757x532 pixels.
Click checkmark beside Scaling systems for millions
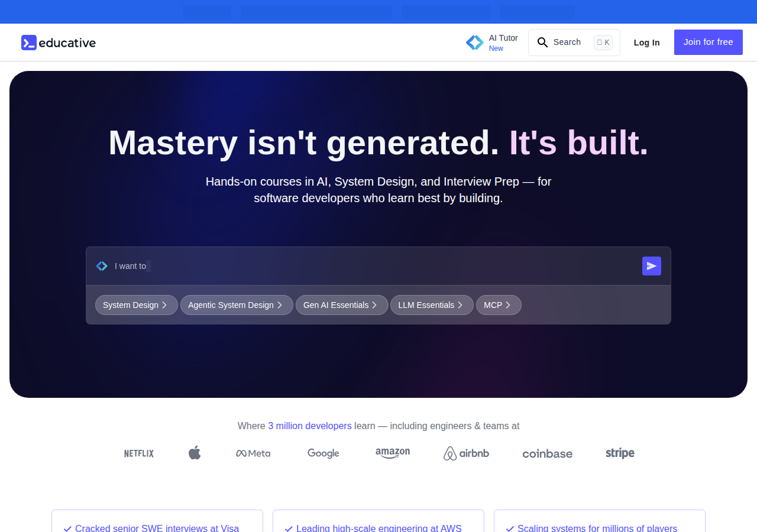coord(510,528)
